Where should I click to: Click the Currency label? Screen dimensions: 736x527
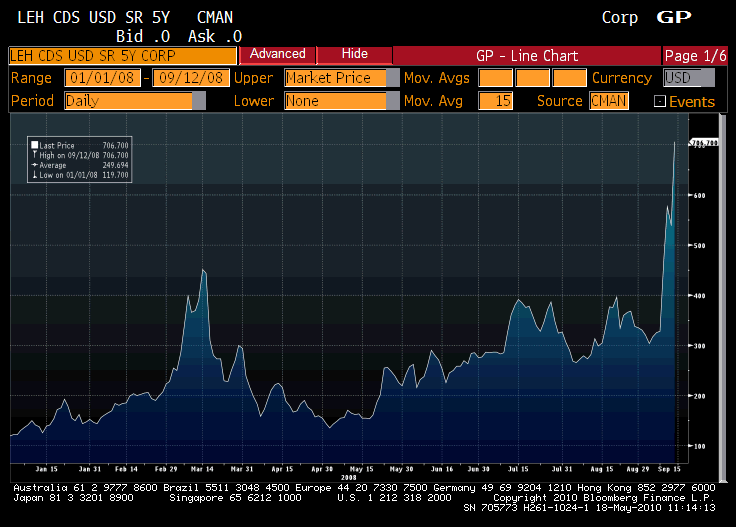coord(622,78)
